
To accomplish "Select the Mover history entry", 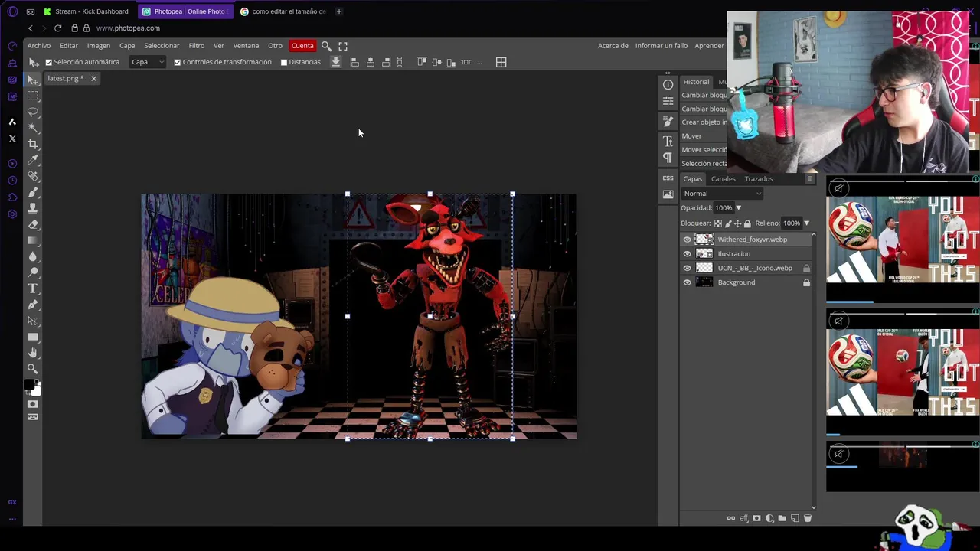I will (691, 136).
